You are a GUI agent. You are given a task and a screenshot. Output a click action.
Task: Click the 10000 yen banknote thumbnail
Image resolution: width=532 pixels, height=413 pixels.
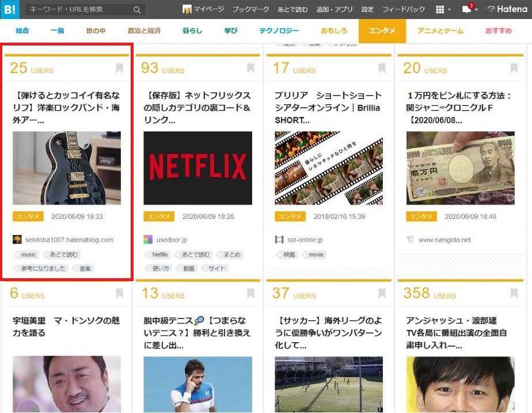click(x=461, y=168)
